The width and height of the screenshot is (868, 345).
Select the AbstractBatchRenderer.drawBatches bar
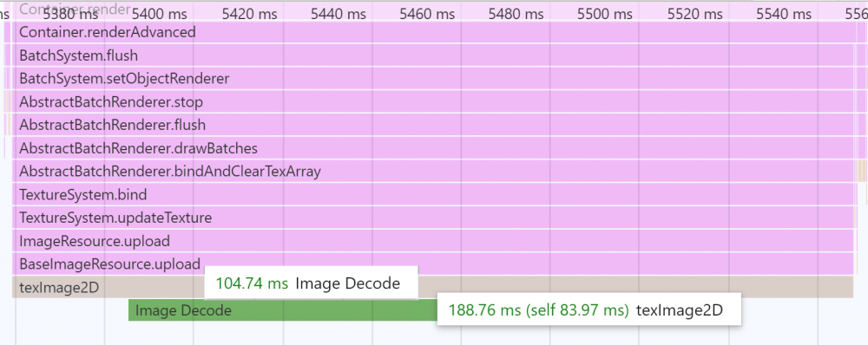[x=433, y=148]
